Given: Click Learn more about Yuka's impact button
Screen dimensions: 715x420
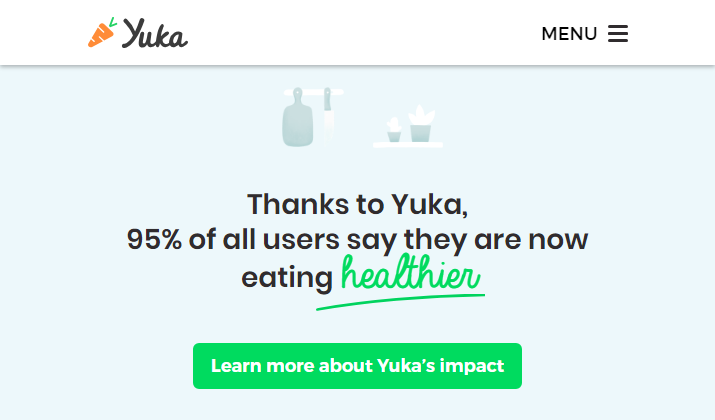Looking at the screenshot, I should [x=358, y=366].
